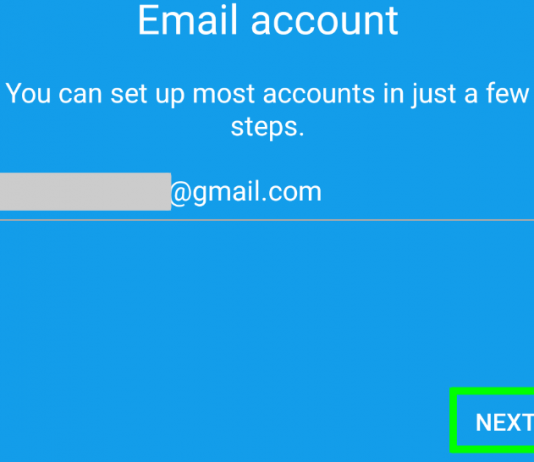Click the grayed-out username portion of the email
The height and width of the screenshot is (462, 534).
pos(85,192)
